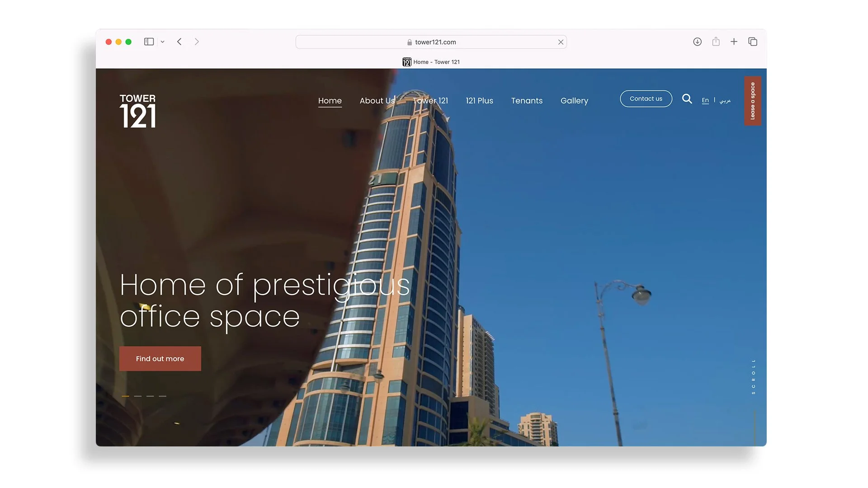Click inside the tower121.com address bar
Image resolution: width=868 pixels, height=488 pixels.
click(x=431, y=42)
